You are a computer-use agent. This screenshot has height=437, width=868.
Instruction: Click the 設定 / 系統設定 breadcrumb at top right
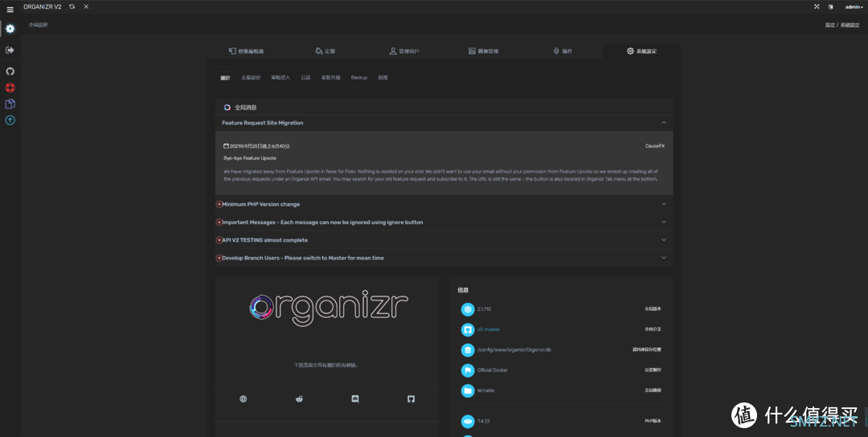coord(843,25)
